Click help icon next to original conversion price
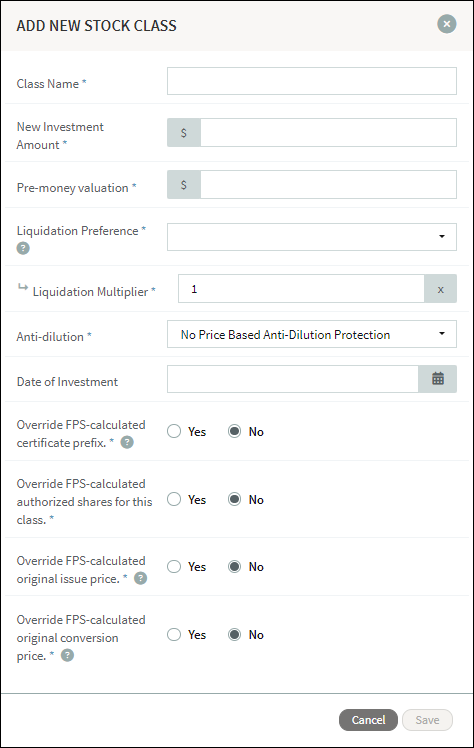474x748 pixels. tap(68, 655)
